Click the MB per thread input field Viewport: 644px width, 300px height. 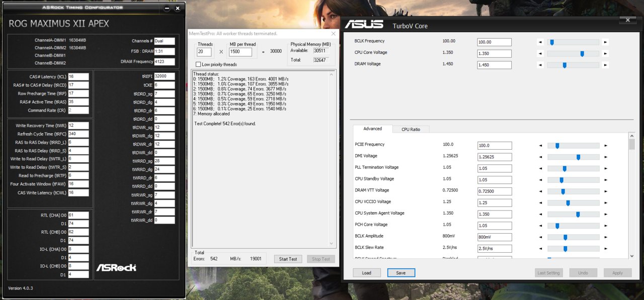click(240, 52)
